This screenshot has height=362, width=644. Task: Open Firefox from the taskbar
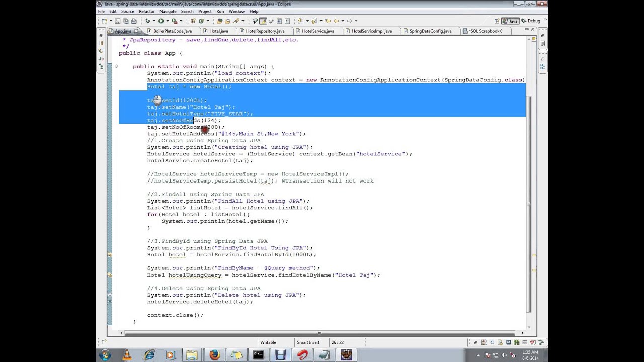214,355
